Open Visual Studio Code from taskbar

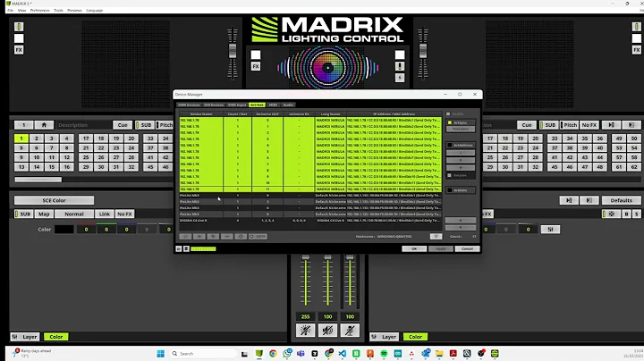pos(343,354)
